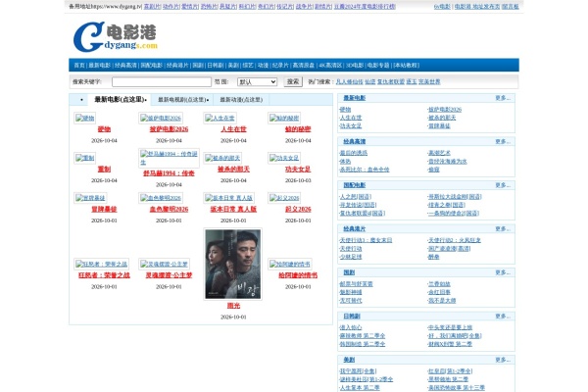588x392 pixels.
Task: Focus the 搜索关键字 text field
Action: pos(162,81)
